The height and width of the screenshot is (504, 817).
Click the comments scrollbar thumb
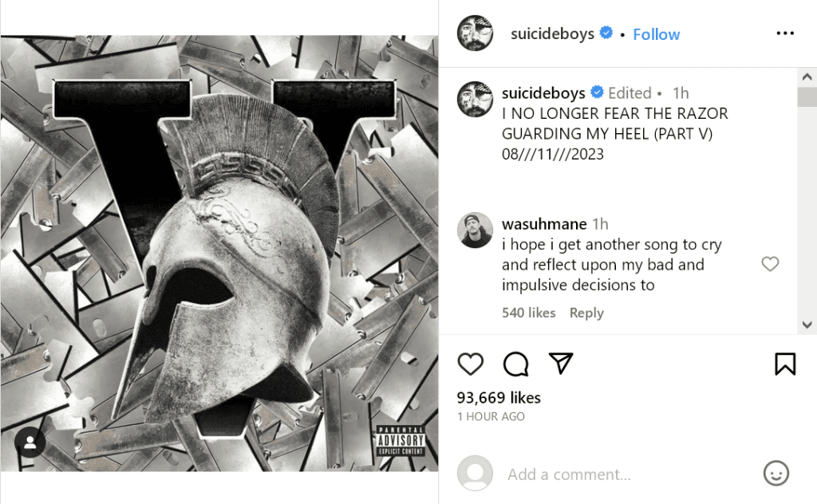pyautogui.click(x=807, y=97)
